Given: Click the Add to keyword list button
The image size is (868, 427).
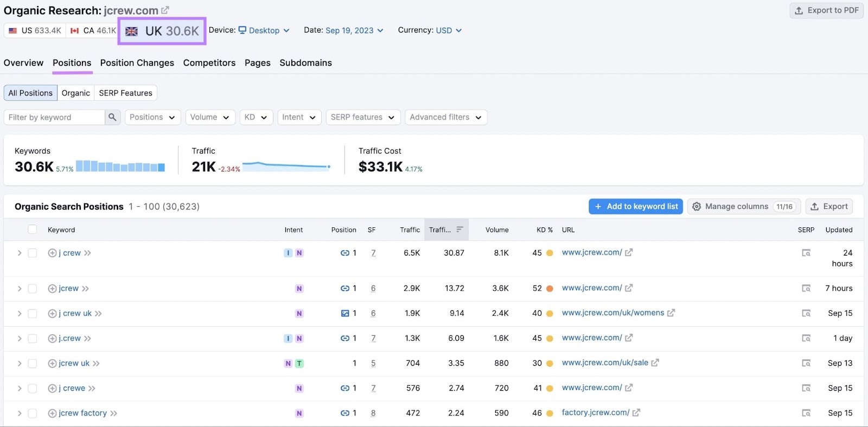Looking at the screenshot, I should [635, 207].
